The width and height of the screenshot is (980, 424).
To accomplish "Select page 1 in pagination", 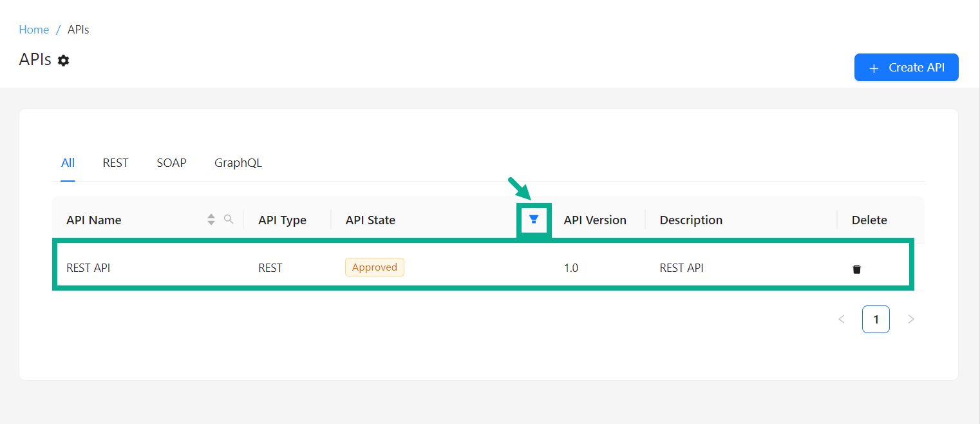I will click(876, 319).
